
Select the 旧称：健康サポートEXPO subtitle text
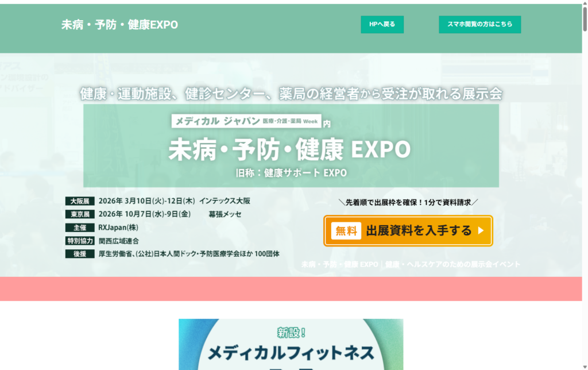coord(290,171)
